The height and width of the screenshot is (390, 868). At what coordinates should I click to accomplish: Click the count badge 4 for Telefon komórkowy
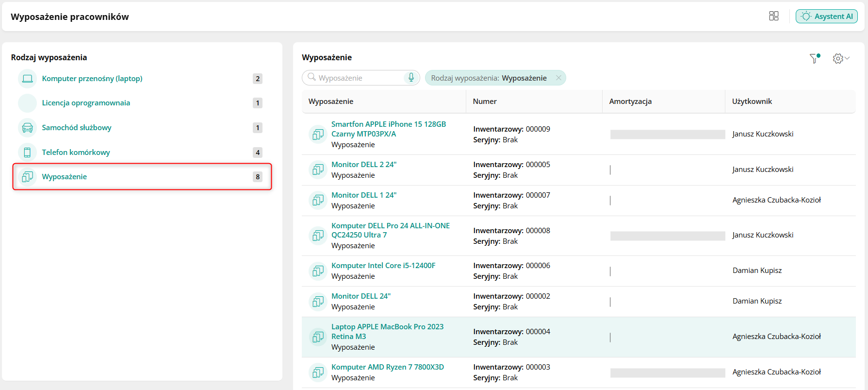click(x=258, y=153)
